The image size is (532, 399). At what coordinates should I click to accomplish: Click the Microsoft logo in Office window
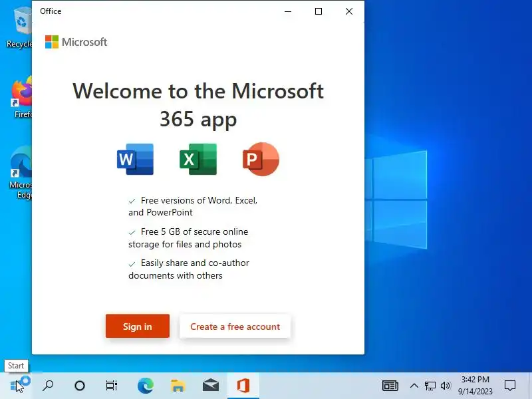76,42
